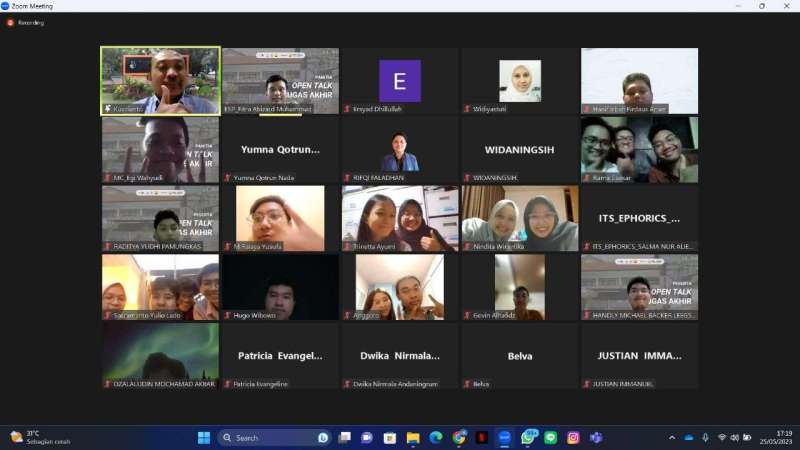Viewport: 800px width, 450px height.
Task: Select the Zoom app taskbar icon
Action: pyautogui.click(x=504, y=438)
